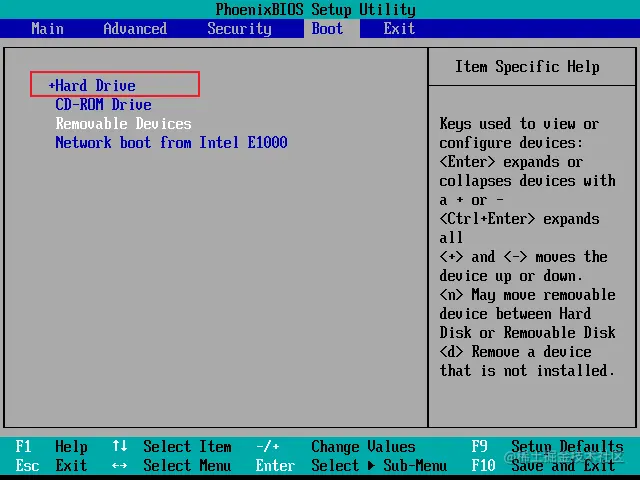Click the F1 Help key hint
640x480 pixels.
[51, 447]
